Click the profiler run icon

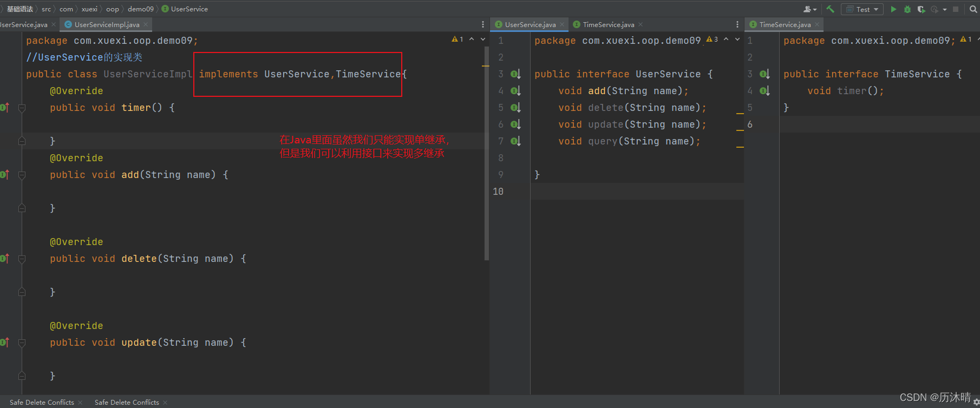(x=935, y=9)
